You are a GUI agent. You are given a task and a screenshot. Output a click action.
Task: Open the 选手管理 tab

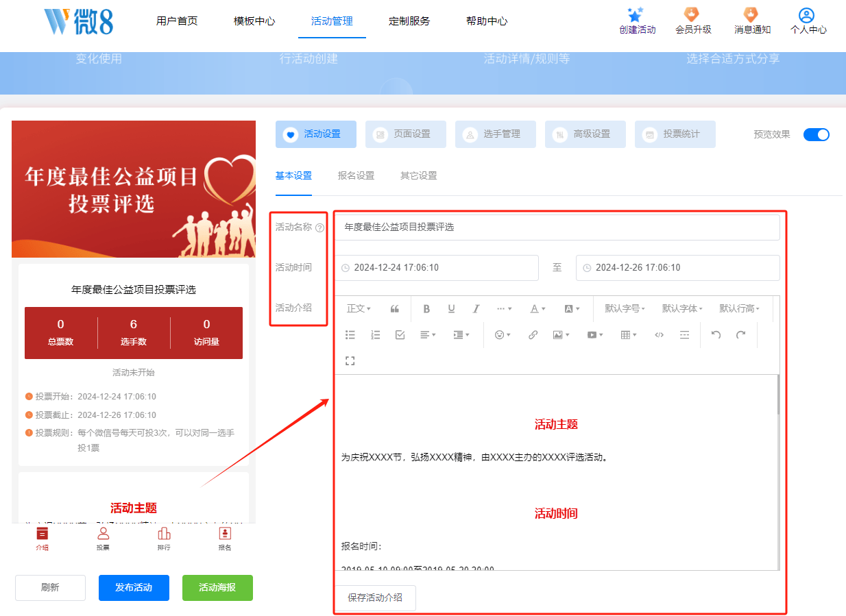[x=495, y=134]
